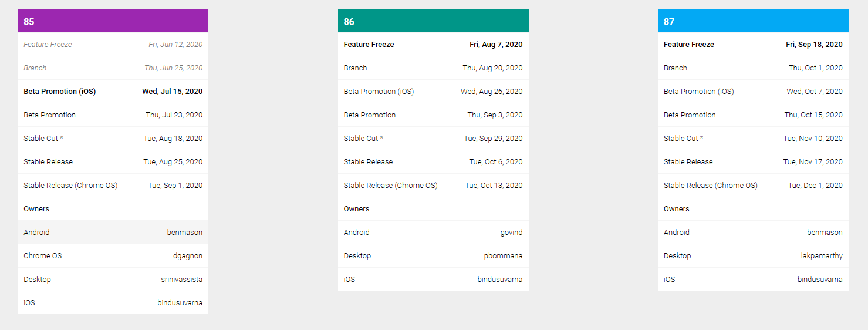
Task: Select Beta Promotion (iOS) row dated Jul 15
Action: (x=113, y=92)
